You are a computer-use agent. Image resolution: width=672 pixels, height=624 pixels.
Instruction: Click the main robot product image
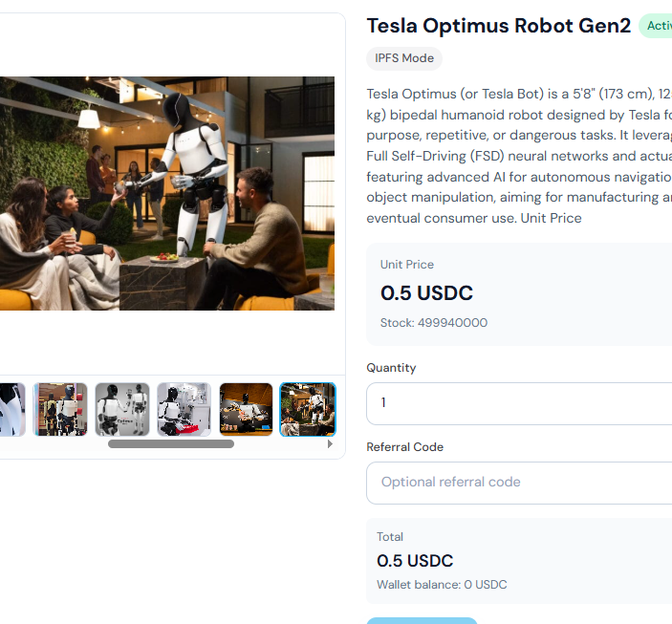[x=167, y=193]
